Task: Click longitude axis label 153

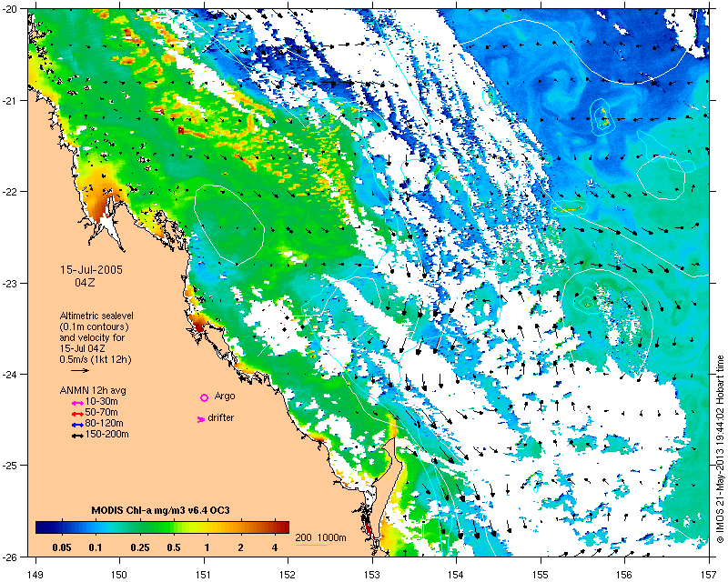Action: click(x=372, y=575)
